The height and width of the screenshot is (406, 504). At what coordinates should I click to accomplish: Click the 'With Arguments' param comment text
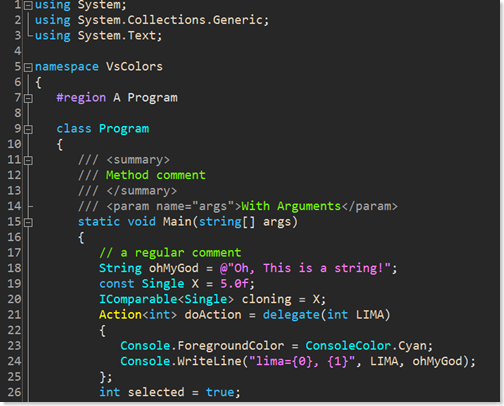[x=291, y=206]
